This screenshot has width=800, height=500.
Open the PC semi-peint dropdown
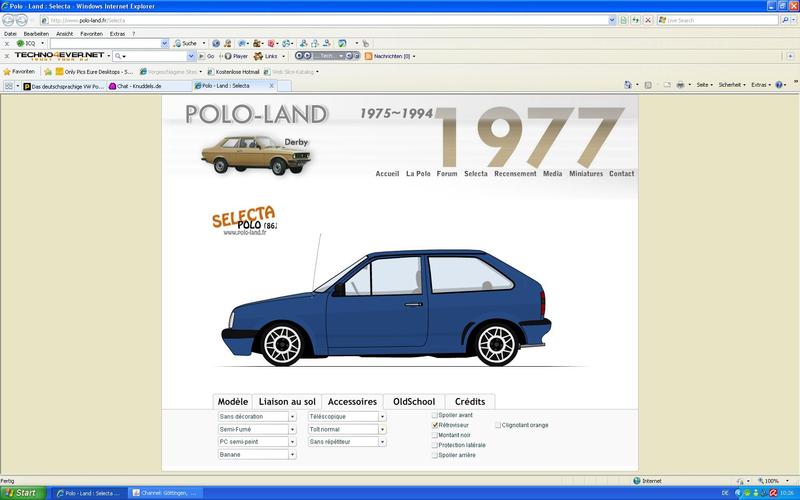257,442
